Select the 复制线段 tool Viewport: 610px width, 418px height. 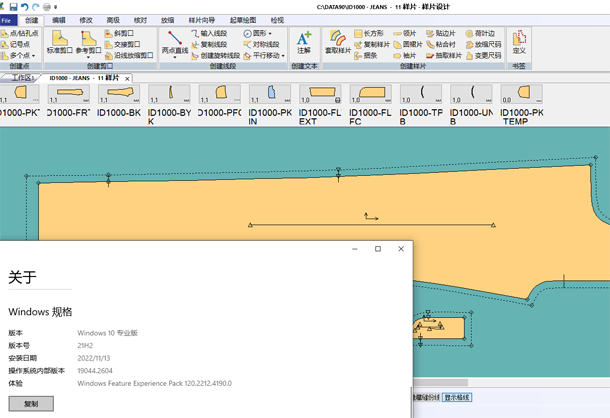tap(209, 44)
